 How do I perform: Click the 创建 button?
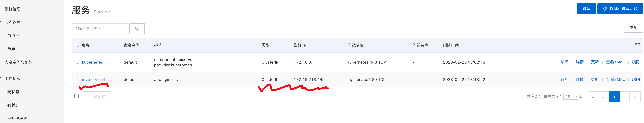586,9
